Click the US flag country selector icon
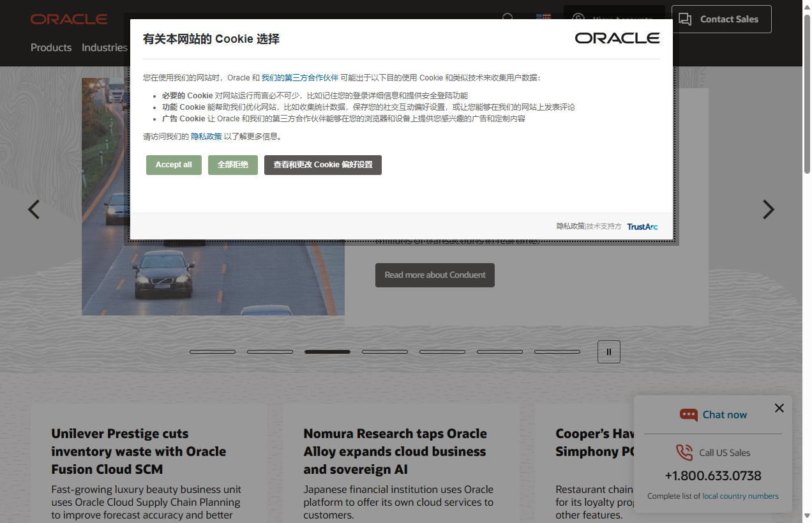 click(x=543, y=17)
